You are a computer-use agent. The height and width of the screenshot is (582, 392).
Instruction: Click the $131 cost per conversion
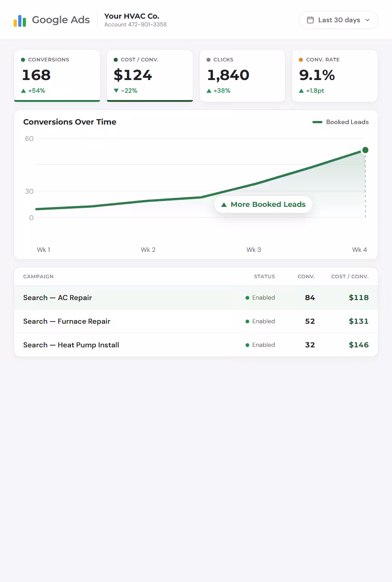(x=359, y=321)
